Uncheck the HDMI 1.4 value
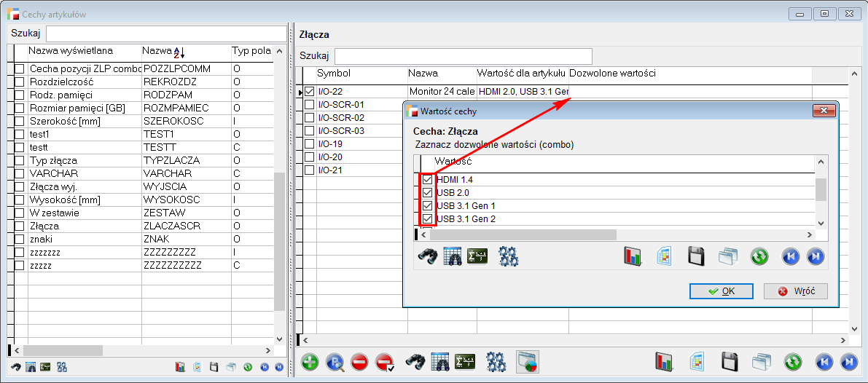The image size is (868, 383). [427, 180]
